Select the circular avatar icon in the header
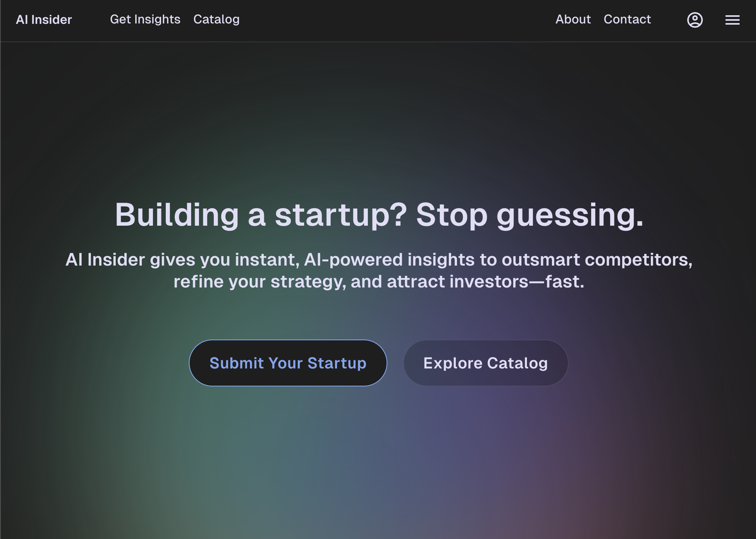 click(x=695, y=20)
